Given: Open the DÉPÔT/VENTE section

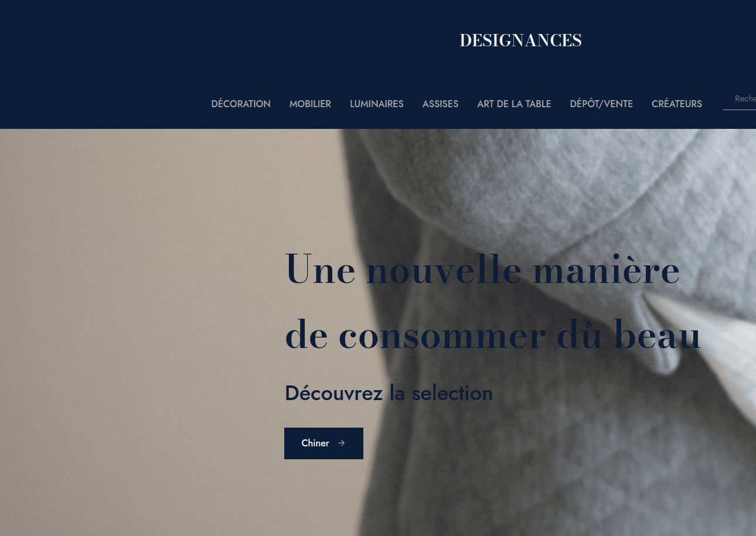Looking at the screenshot, I should (x=601, y=104).
